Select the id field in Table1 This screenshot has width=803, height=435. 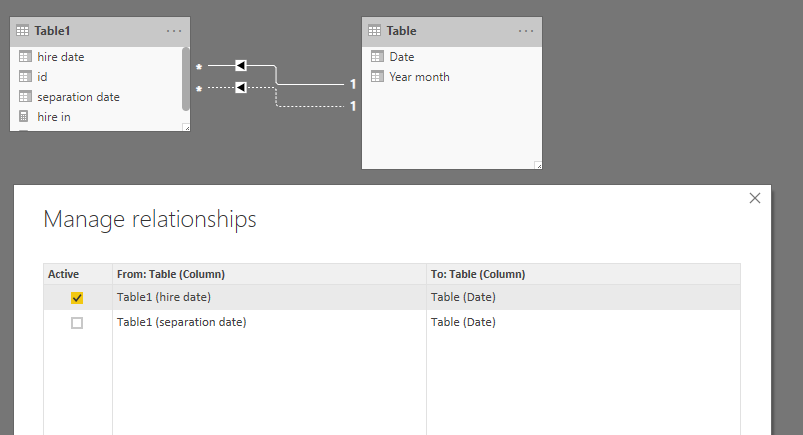click(x=42, y=77)
